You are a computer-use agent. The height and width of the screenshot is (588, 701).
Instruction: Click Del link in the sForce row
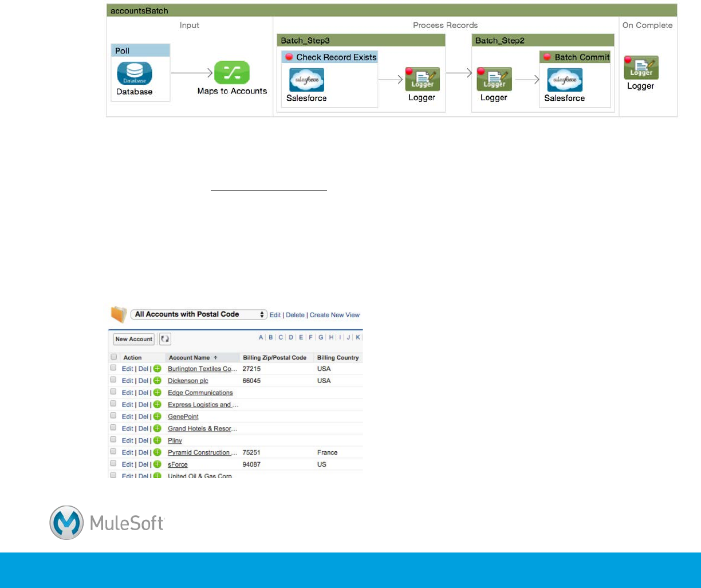[x=143, y=464]
